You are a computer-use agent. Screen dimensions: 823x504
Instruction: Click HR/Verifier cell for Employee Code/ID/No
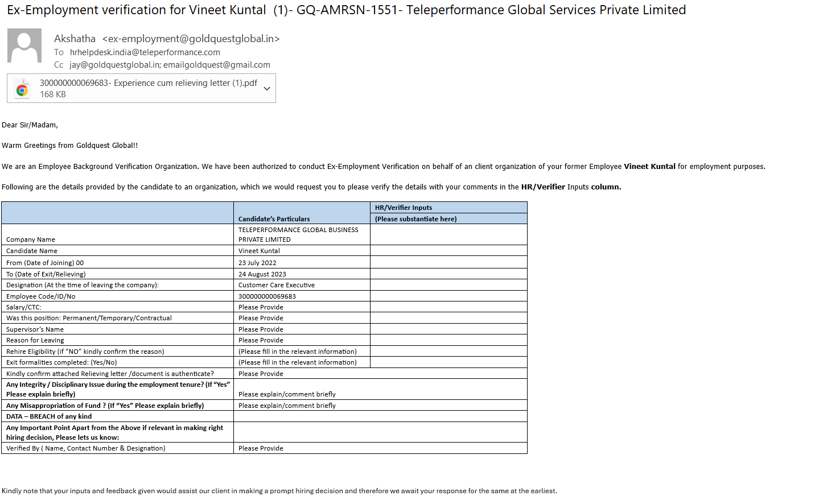click(448, 296)
